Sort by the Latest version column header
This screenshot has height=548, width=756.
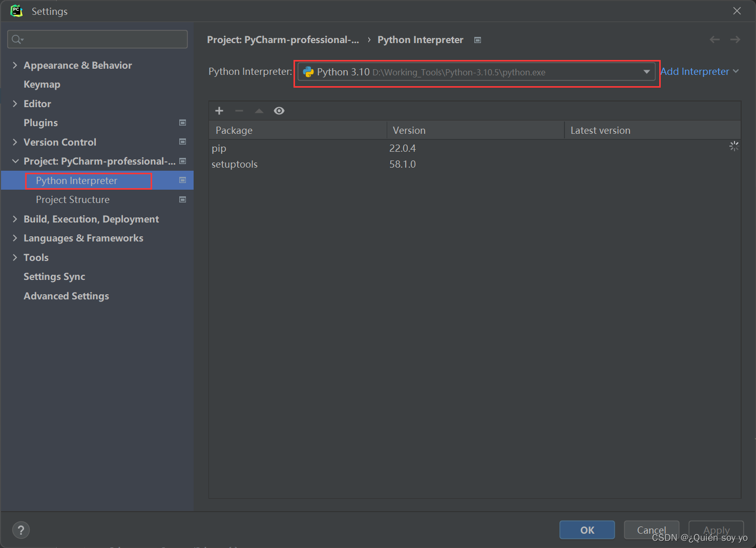(x=653, y=130)
